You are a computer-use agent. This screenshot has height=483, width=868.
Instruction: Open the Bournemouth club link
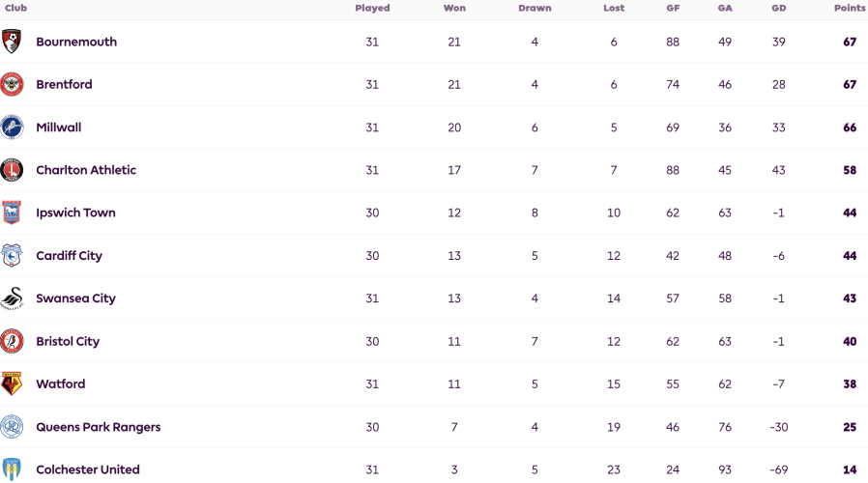pyautogui.click(x=76, y=43)
